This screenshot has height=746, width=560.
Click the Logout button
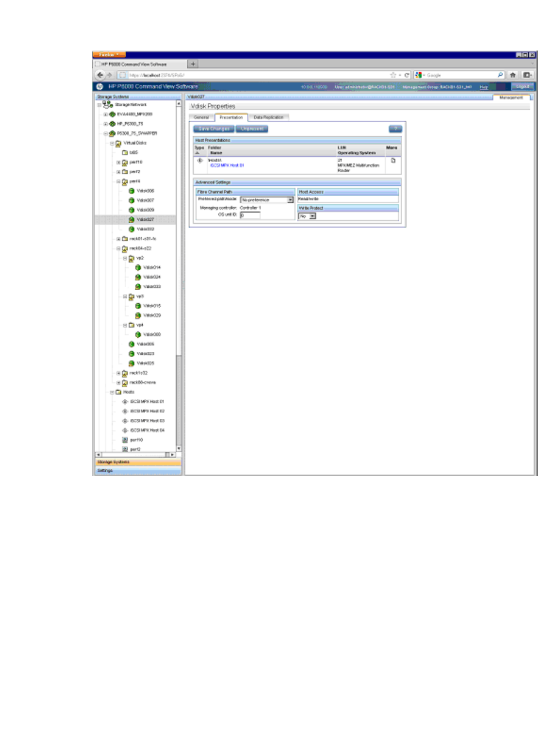pos(522,86)
